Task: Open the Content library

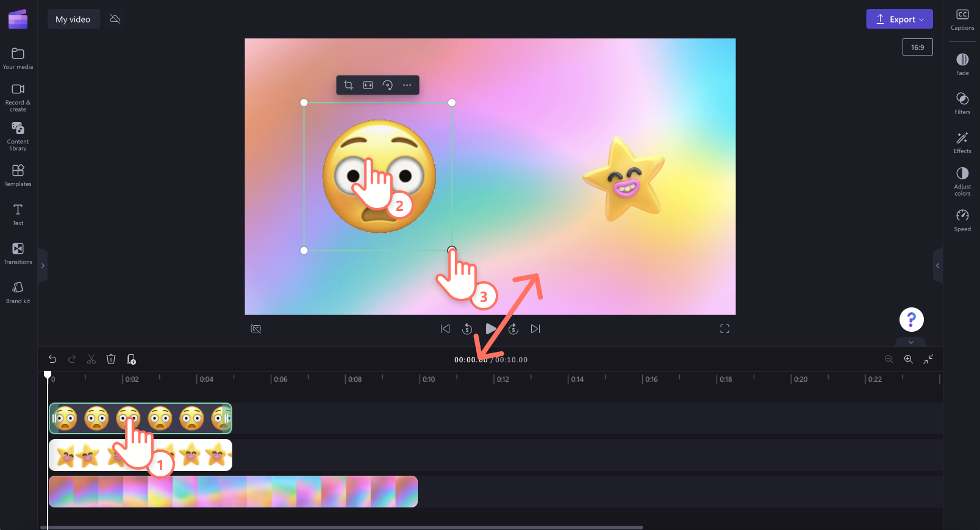Action: click(x=18, y=136)
